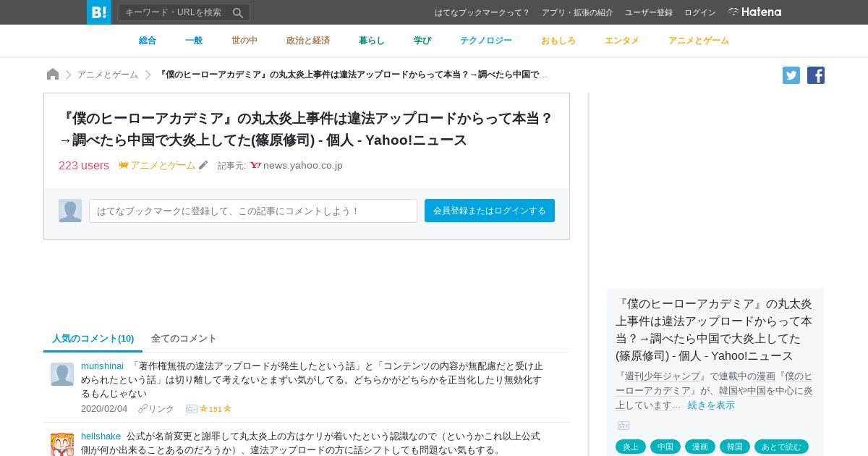
Task: Select アニメとゲーム in the top navigation
Action: pos(699,41)
